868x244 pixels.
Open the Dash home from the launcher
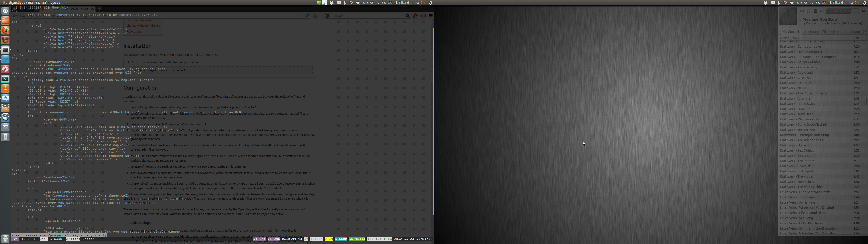pos(5,11)
